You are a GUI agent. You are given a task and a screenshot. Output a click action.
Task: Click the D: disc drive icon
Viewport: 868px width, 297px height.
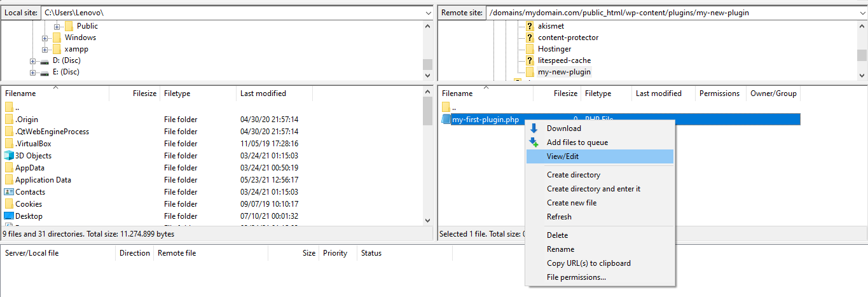click(x=45, y=61)
